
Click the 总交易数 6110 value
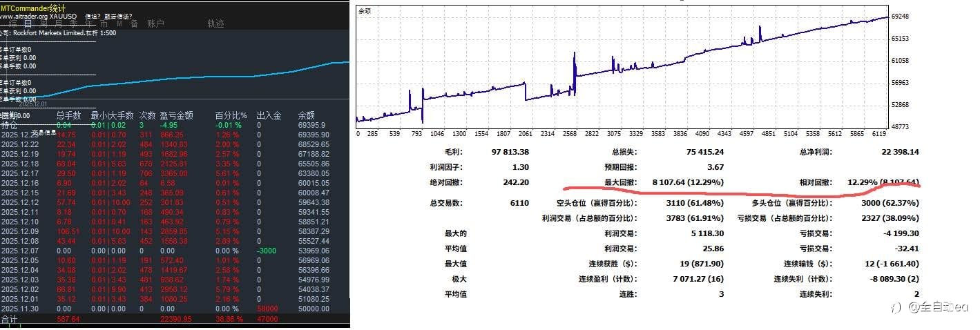pyautogui.click(x=519, y=203)
